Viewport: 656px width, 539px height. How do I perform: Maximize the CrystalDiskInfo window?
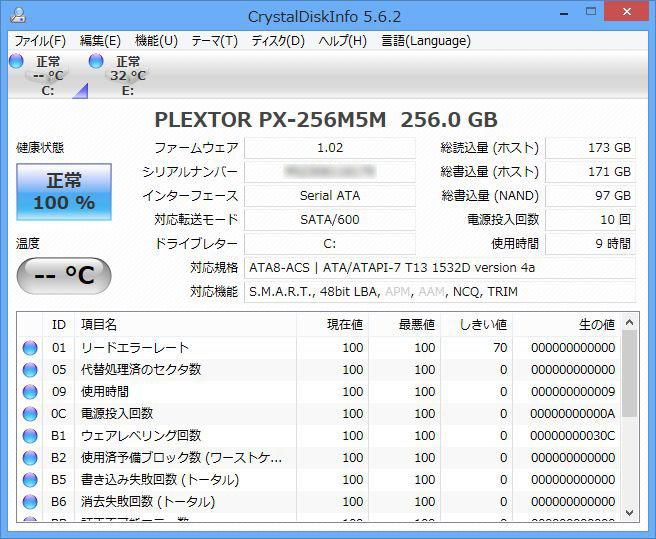pyautogui.click(x=591, y=12)
